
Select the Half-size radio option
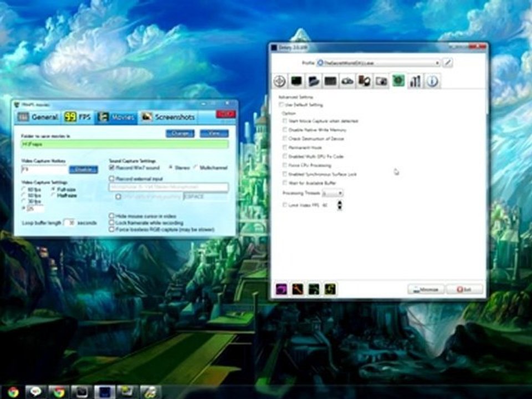[53, 195]
